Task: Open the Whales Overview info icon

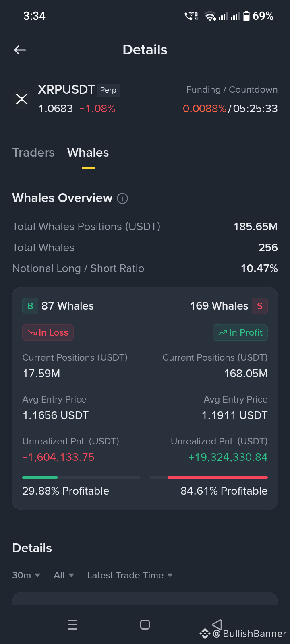Action: point(122,198)
